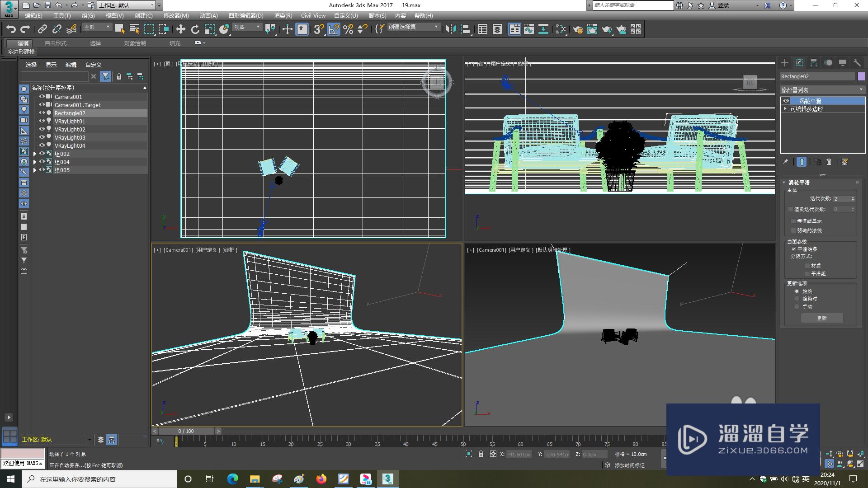Image resolution: width=868 pixels, height=488 pixels.
Task: Click the Pin Stack icon
Action: [x=785, y=162]
